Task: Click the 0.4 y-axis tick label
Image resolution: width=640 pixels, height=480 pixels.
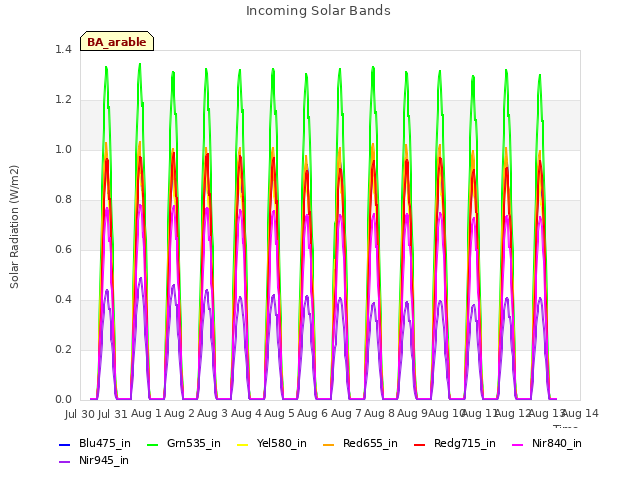Action: (63, 300)
